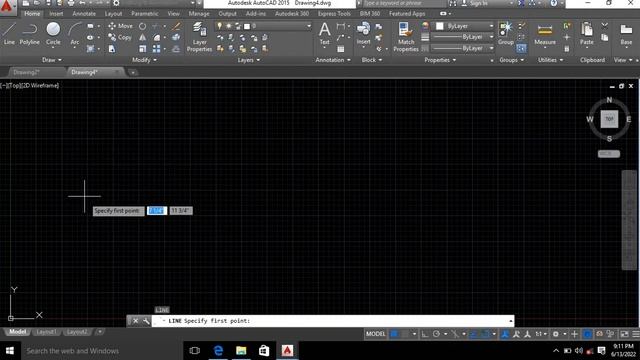Image resolution: width=640 pixels, height=360 pixels.
Task: Switch to the Insert ribbon tab
Action: [x=56, y=13]
